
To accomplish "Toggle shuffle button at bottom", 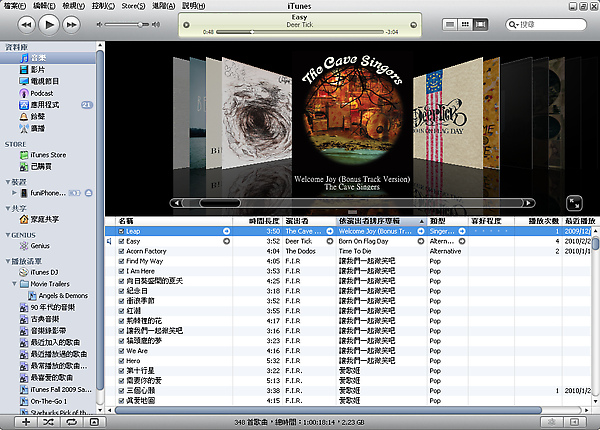I will point(49,422).
